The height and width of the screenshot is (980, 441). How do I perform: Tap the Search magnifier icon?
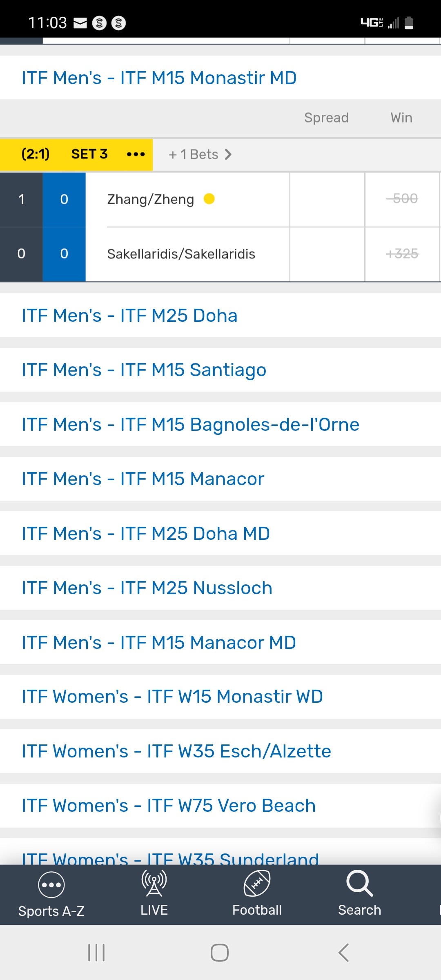[x=359, y=883]
